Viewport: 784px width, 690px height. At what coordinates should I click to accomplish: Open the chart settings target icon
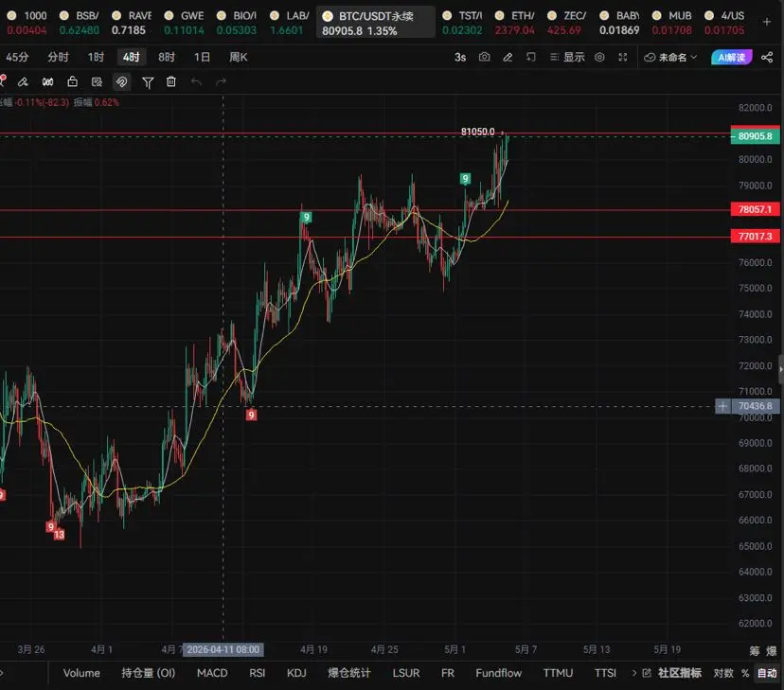[x=599, y=57]
